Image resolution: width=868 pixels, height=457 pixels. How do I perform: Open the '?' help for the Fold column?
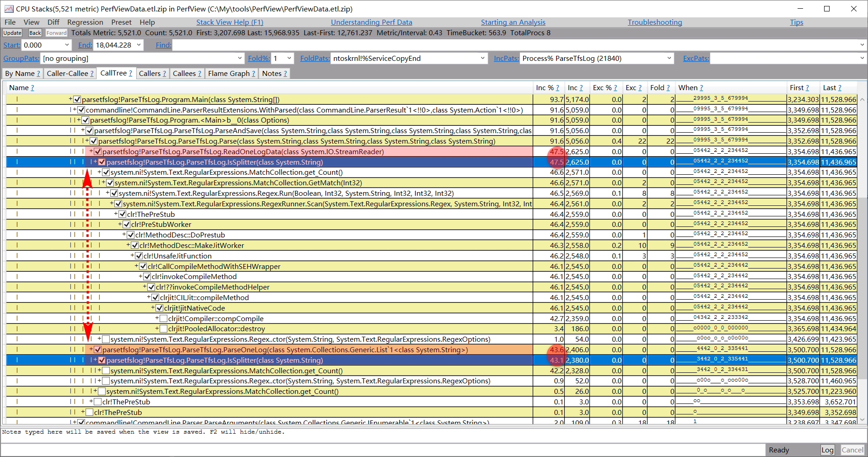click(668, 88)
